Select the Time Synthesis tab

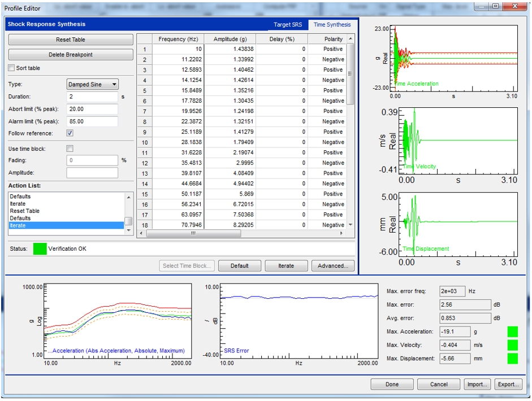point(332,25)
